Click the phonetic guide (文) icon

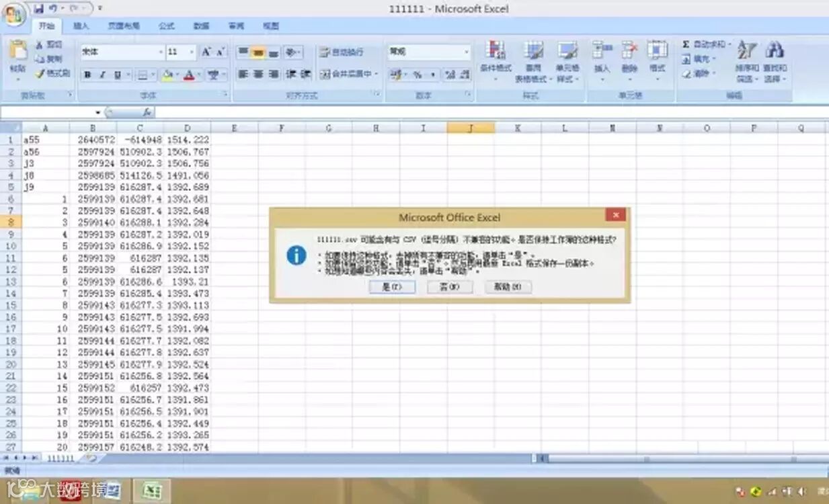point(212,75)
